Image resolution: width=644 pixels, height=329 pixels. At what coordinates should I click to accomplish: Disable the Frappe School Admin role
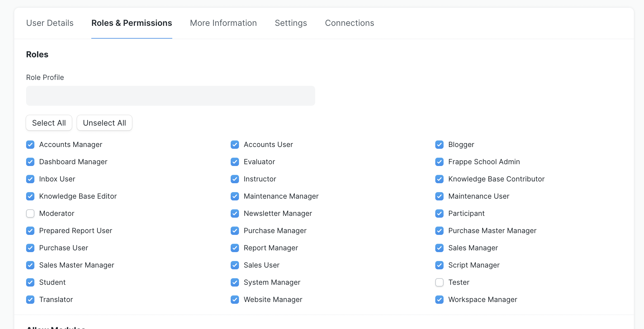point(439,162)
